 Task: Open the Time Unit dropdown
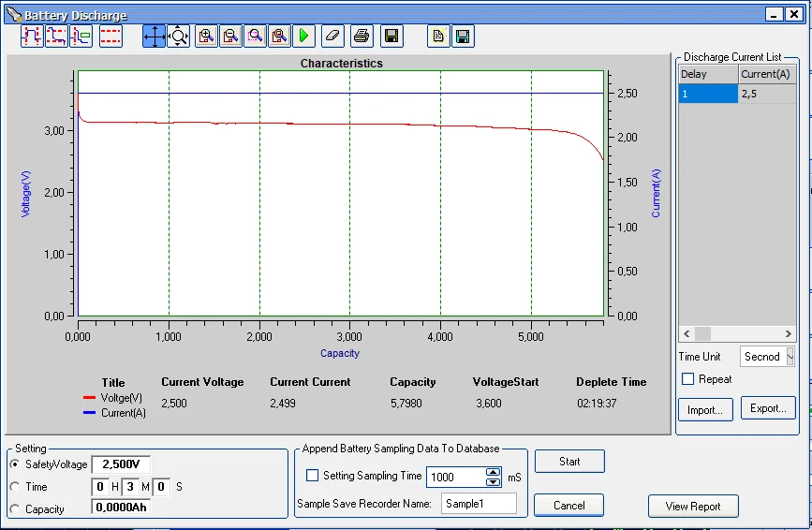point(790,357)
